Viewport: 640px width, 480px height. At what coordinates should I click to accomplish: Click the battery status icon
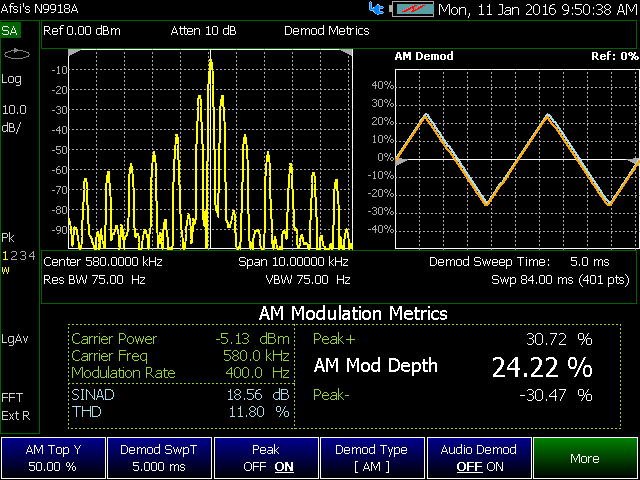pos(412,9)
